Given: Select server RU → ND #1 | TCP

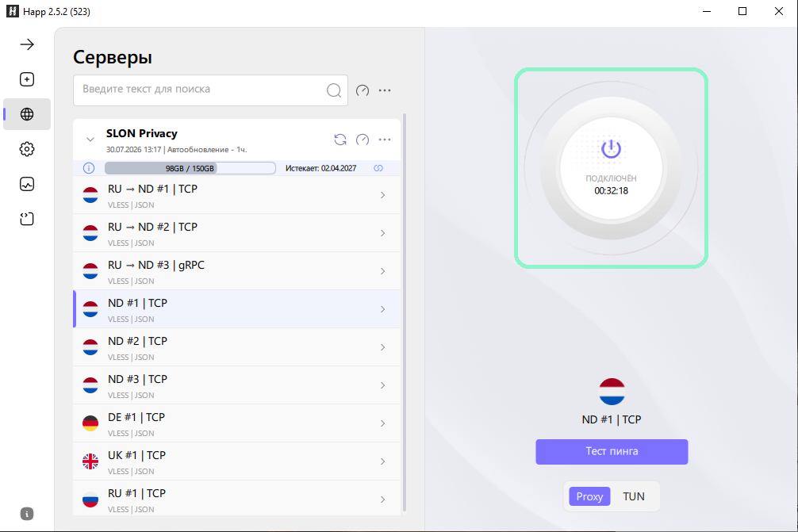Looking at the screenshot, I should point(236,195).
